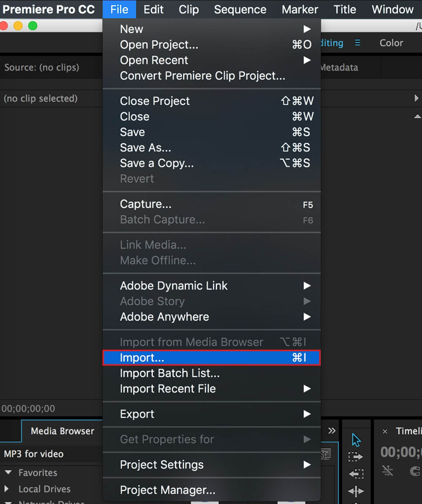Expand the Open Recent submenu arrow
The height and width of the screenshot is (504, 422).
point(307,60)
